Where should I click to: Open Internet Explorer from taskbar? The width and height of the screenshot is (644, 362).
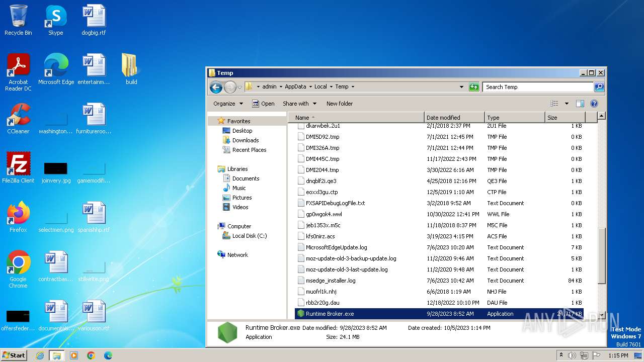pyautogui.click(x=40, y=355)
